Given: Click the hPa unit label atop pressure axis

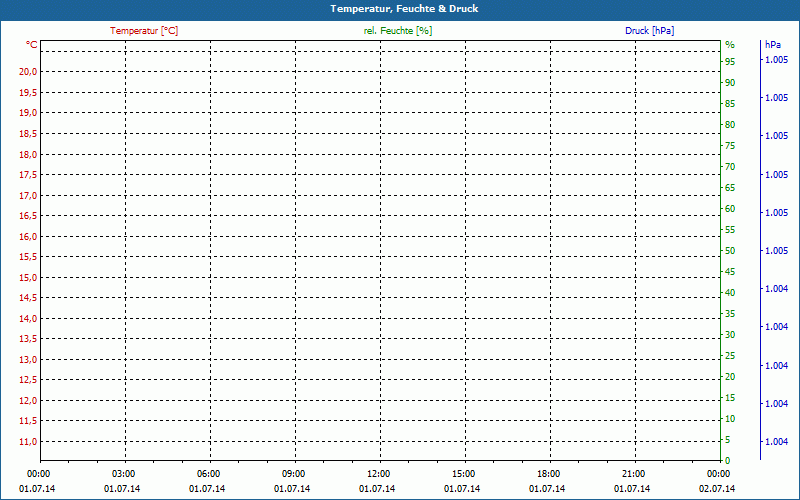Looking at the screenshot, I should [773, 45].
